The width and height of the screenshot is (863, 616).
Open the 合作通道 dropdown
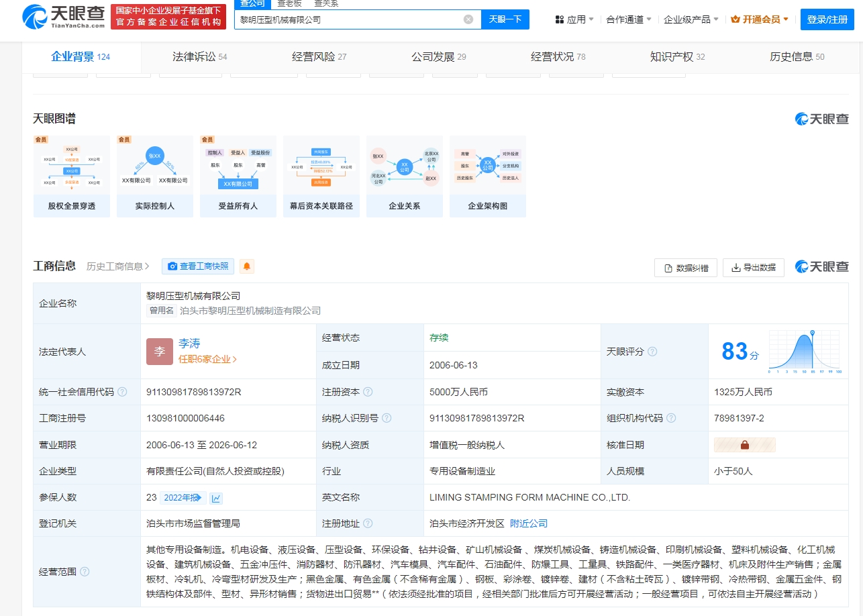coord(628,19)
